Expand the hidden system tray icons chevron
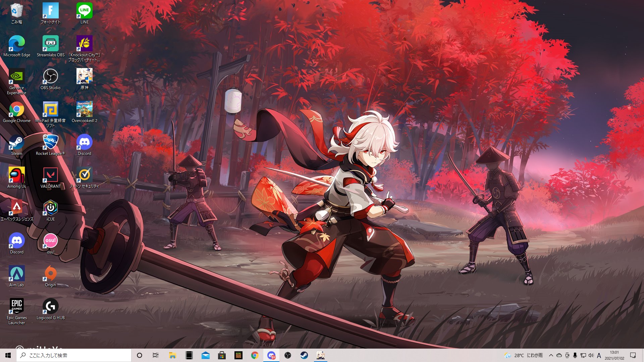This screenshot has height=362, width=644. tap(551, 355)
